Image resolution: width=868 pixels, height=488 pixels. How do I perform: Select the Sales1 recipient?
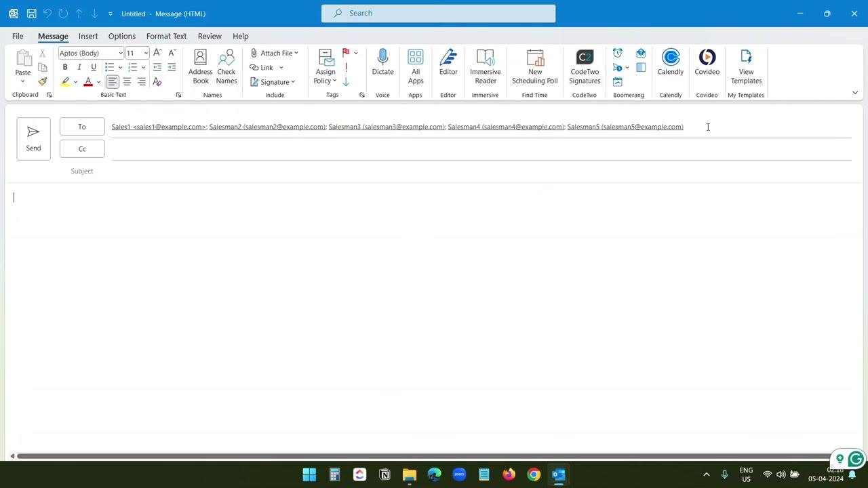(x=159, y=127)
